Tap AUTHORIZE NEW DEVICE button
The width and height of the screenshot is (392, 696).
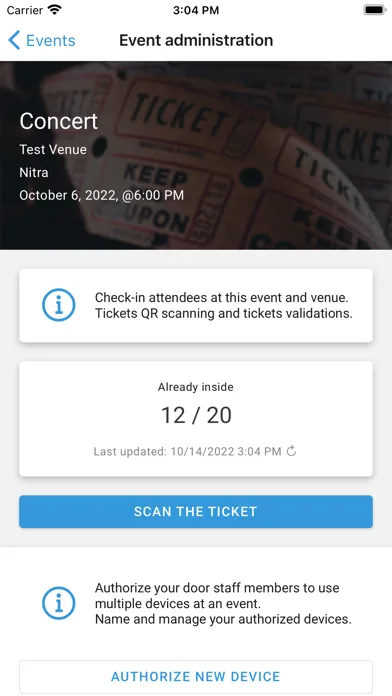(196, 676)
